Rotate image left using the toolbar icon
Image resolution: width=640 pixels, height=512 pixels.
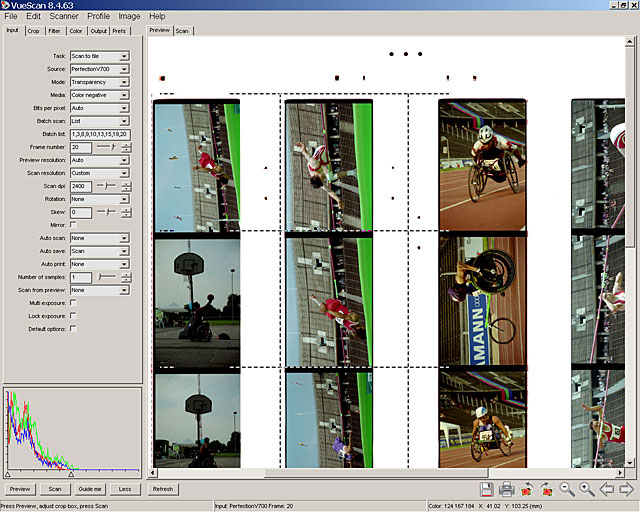(x=527, y=489)
